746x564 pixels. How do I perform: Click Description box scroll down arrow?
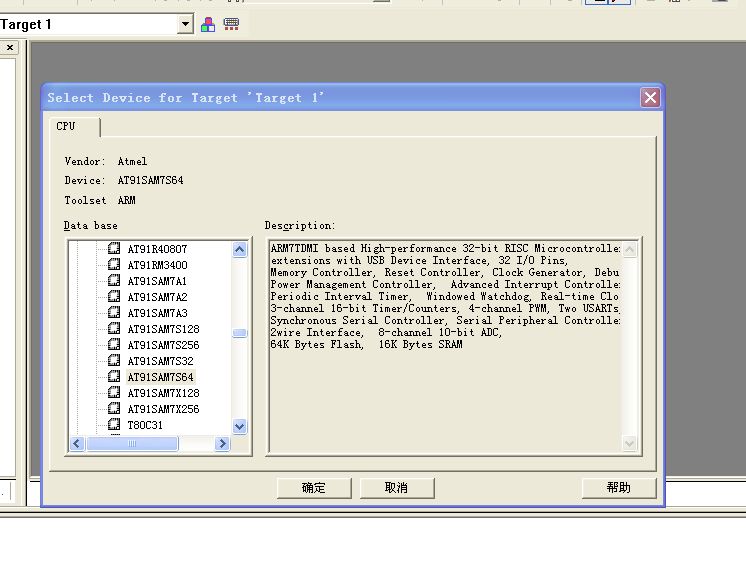coord(629,444)
